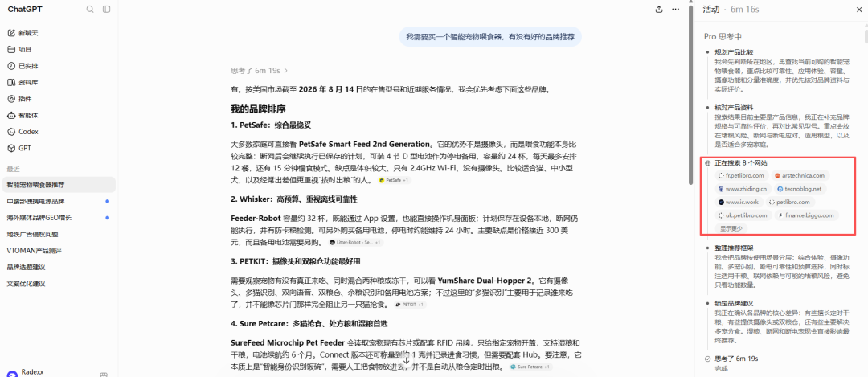Click the 最近 recent section label

pos(13,169)
